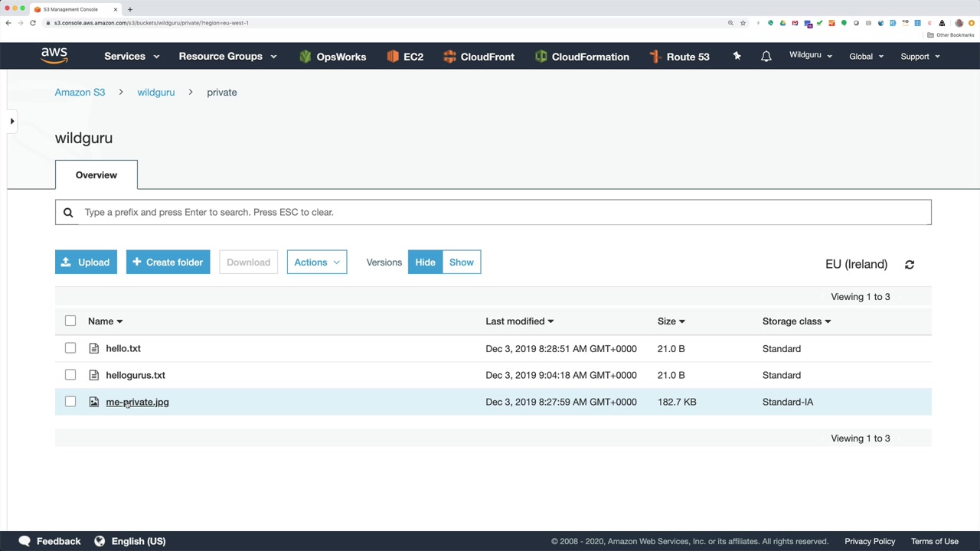Viewport: 980px width, 551px height.
Task: Click the browser zoom magnifier icon
Action: 730,23
